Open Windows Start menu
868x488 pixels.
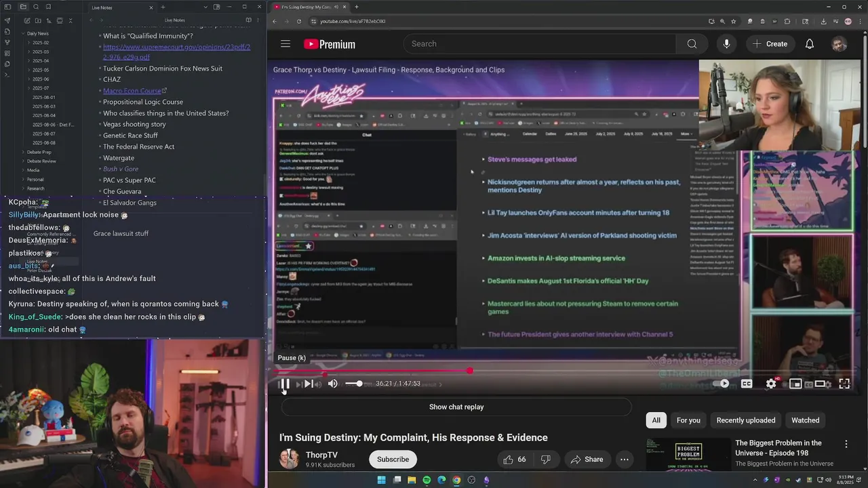tap(381, 480)
